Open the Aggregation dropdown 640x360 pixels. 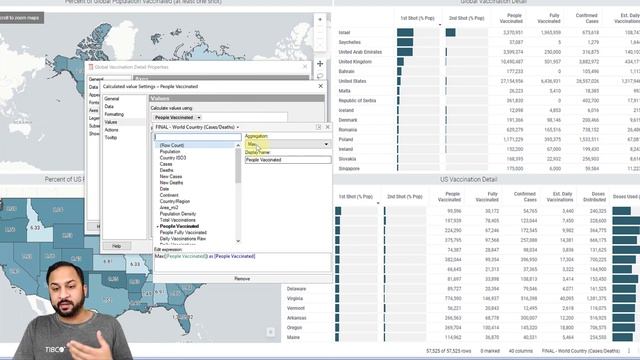pos(287,144)
